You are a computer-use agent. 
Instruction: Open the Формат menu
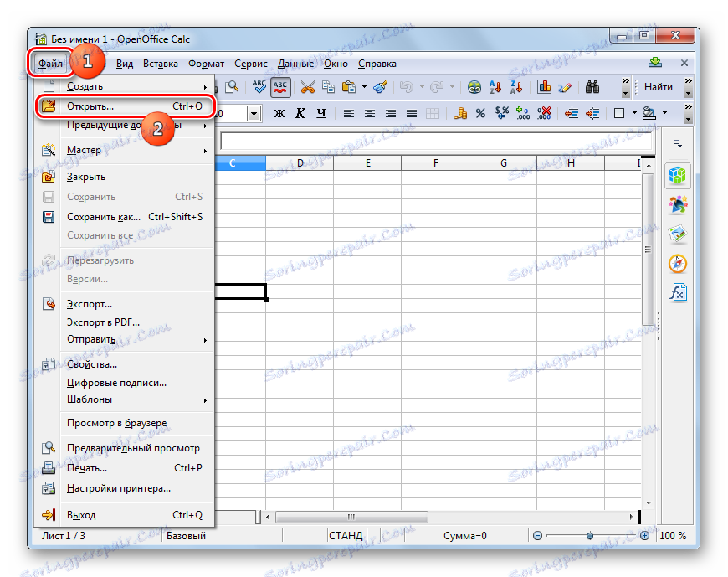coord(206,64)
